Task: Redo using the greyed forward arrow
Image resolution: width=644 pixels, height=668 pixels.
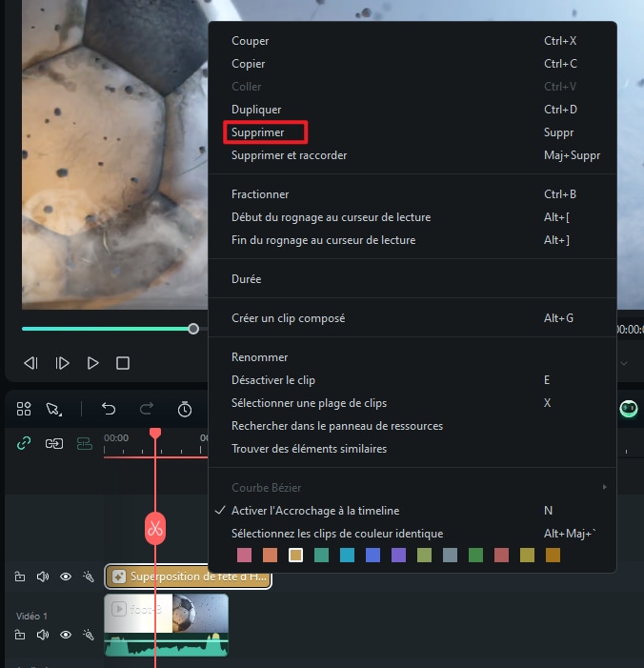Action: [x=147, y=409]
